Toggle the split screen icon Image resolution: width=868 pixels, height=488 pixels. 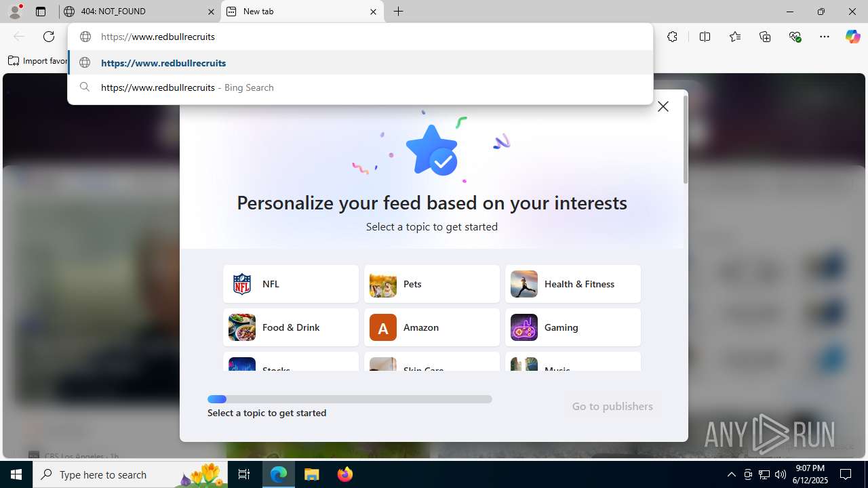coord(705,37)
